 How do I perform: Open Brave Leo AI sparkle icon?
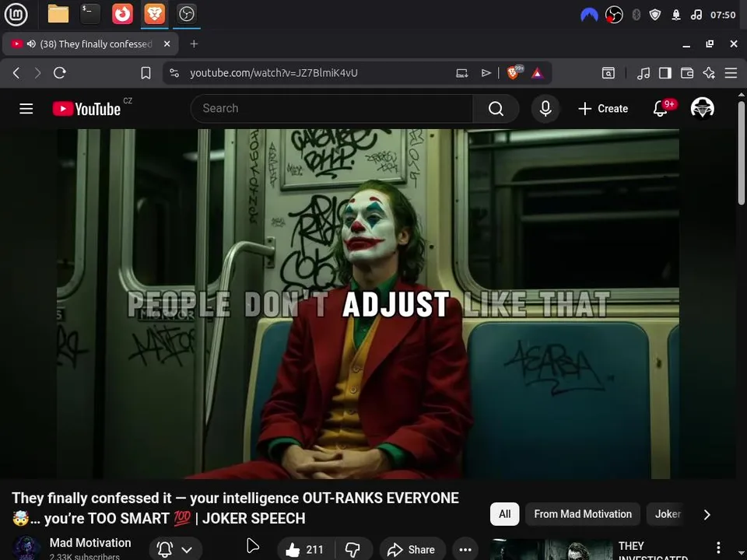(x=709, y=73)
